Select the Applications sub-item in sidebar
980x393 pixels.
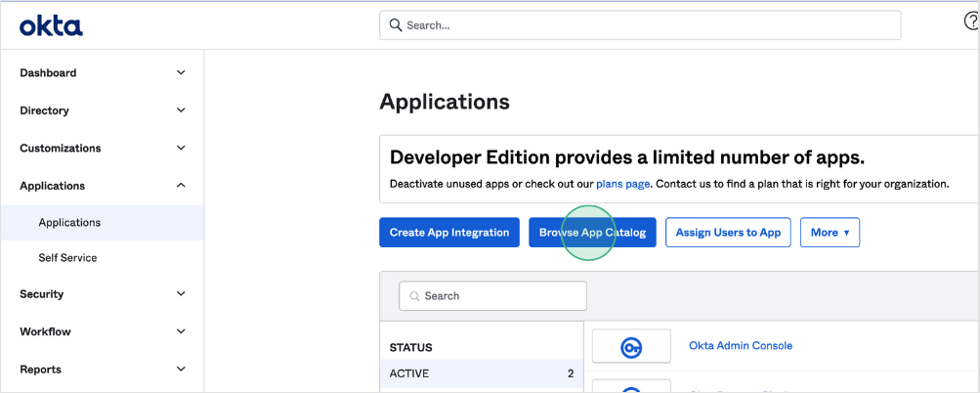coord(102,223)
